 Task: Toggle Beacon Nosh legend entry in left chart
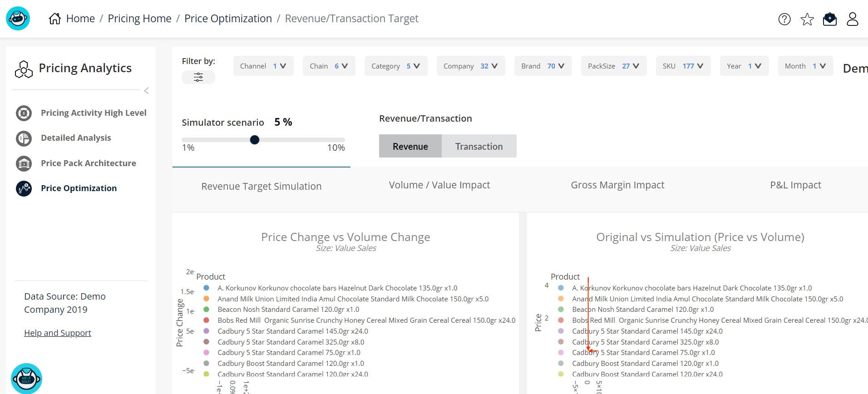coord(288,310)
